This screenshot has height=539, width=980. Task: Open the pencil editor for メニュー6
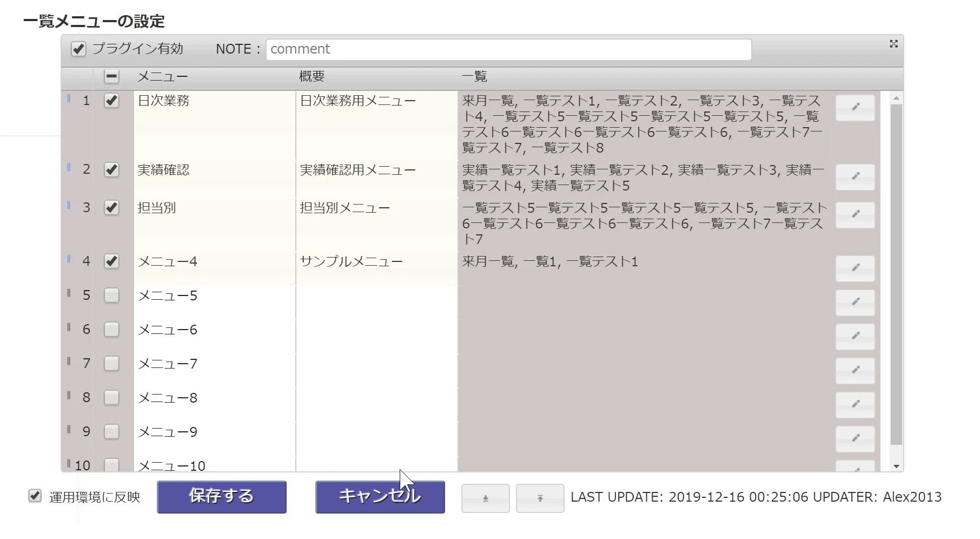pos(855,337)
